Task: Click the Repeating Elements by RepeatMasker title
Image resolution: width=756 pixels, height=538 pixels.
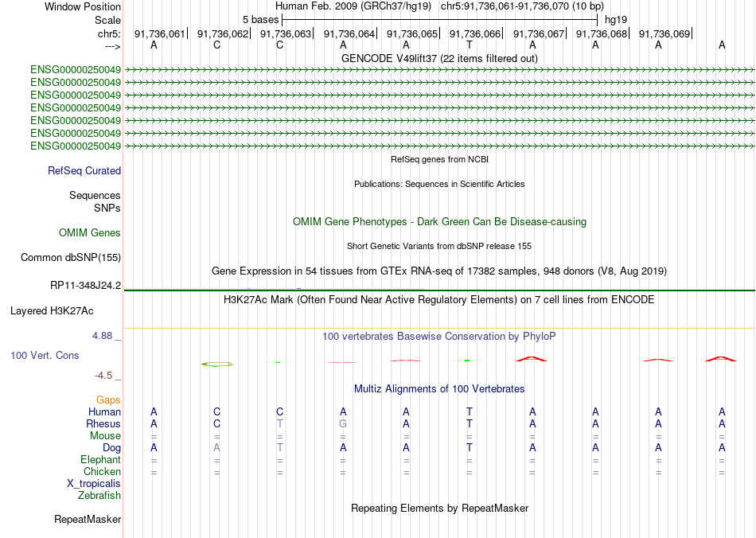Action: (x=439, y=508)
